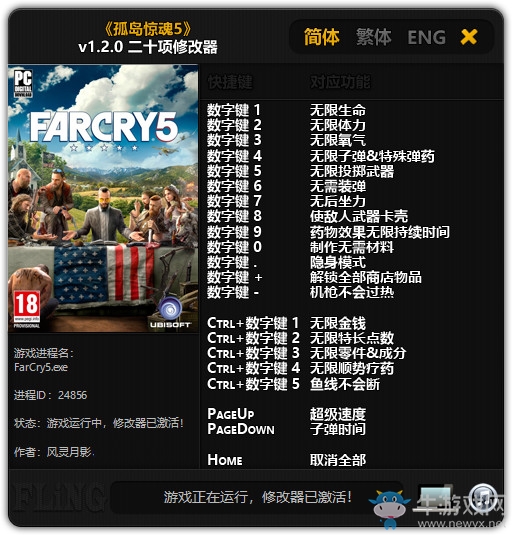512x535 pixels.
Task: Click 取消全部 to cancel all
Action: [x=338, y=460]
